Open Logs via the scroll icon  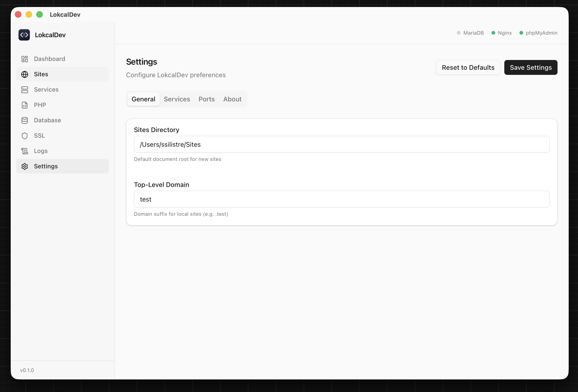25,151
